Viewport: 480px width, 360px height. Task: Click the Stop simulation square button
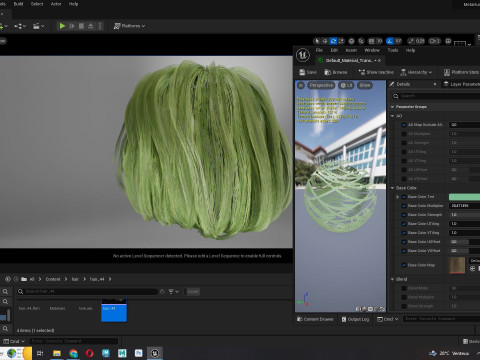(81, 26)
